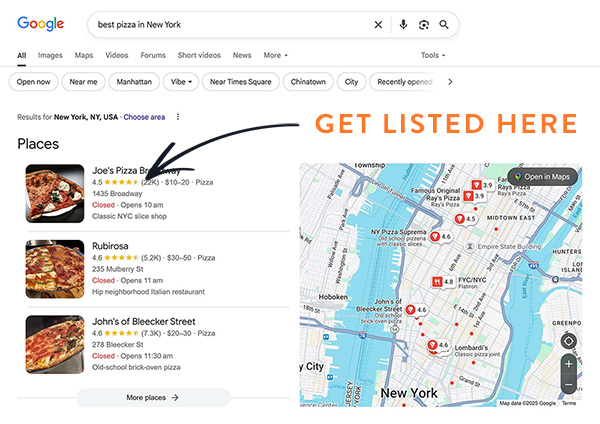The width and height of the screenshot is (600, 424).
Task: Click the More places button
Action: point(153,398)
